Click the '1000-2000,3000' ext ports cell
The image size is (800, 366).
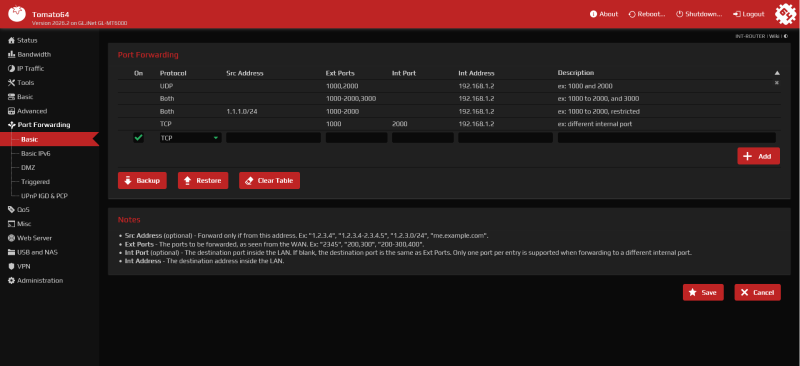[x=351, y=99]
